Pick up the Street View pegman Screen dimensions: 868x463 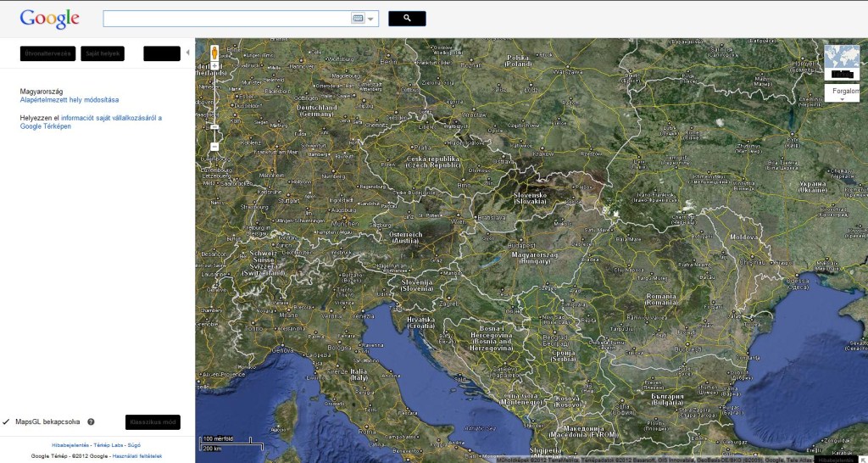[x=214, y=53]
